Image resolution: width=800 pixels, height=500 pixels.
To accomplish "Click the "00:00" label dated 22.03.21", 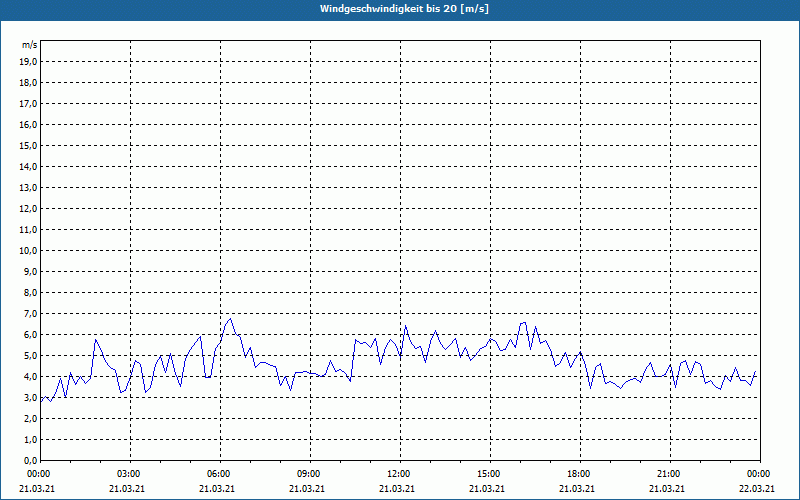I will [x=760, y=474].
